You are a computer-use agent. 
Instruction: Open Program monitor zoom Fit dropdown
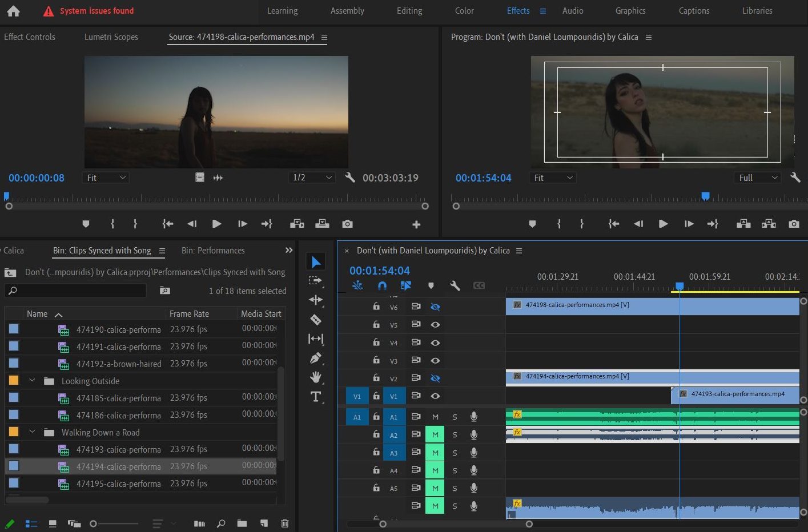tap(553, 178)
